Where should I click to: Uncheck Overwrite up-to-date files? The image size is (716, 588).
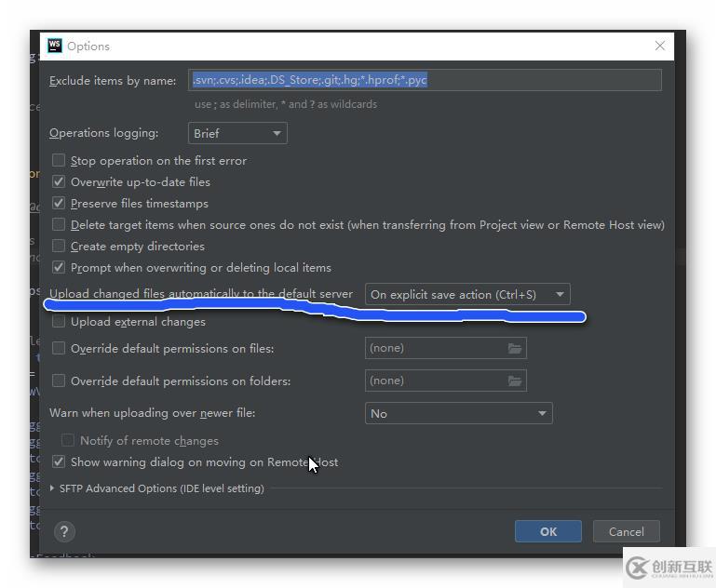(x=59, y=181)
